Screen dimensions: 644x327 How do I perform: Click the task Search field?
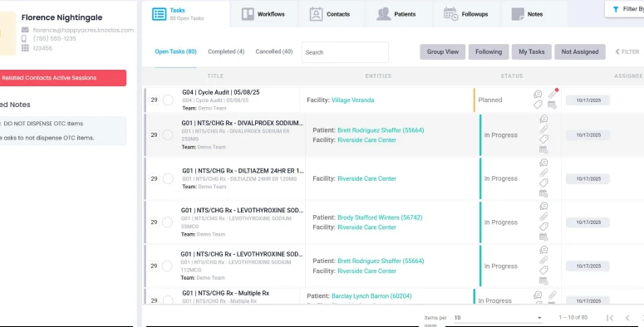coord(345,52)
